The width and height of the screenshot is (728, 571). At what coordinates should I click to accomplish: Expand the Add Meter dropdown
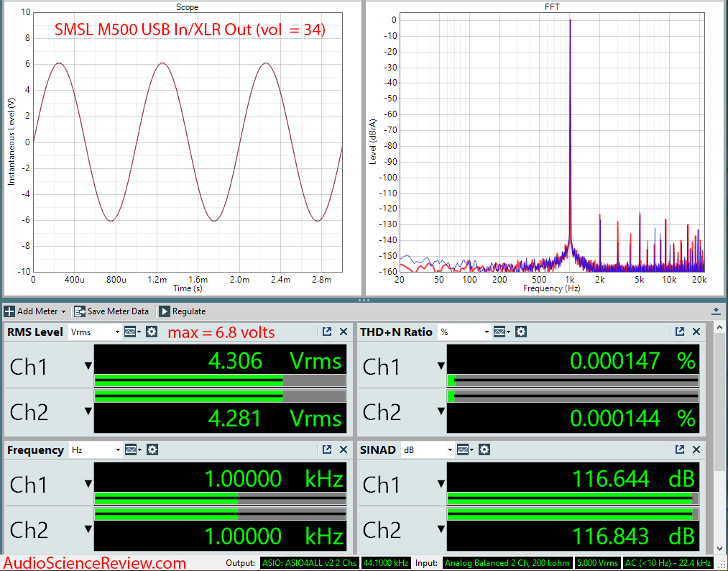tap(36, 311)
